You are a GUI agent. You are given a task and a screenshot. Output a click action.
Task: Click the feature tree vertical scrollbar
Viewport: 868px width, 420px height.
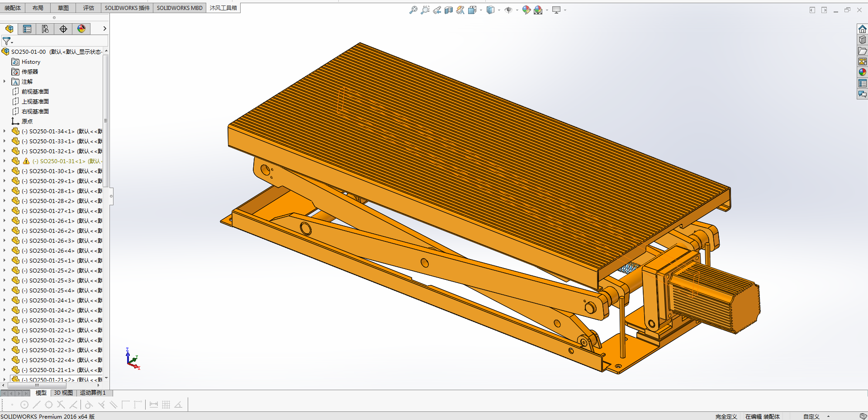coord(106,120)
